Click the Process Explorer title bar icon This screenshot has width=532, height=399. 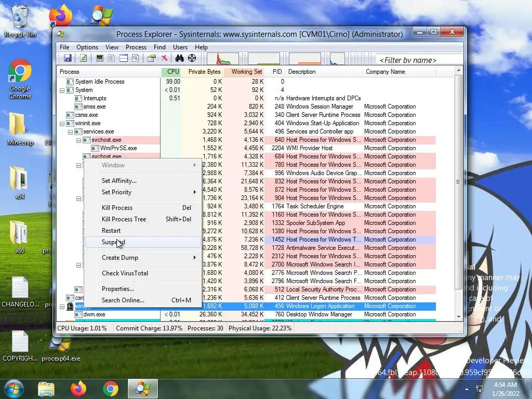61,34
